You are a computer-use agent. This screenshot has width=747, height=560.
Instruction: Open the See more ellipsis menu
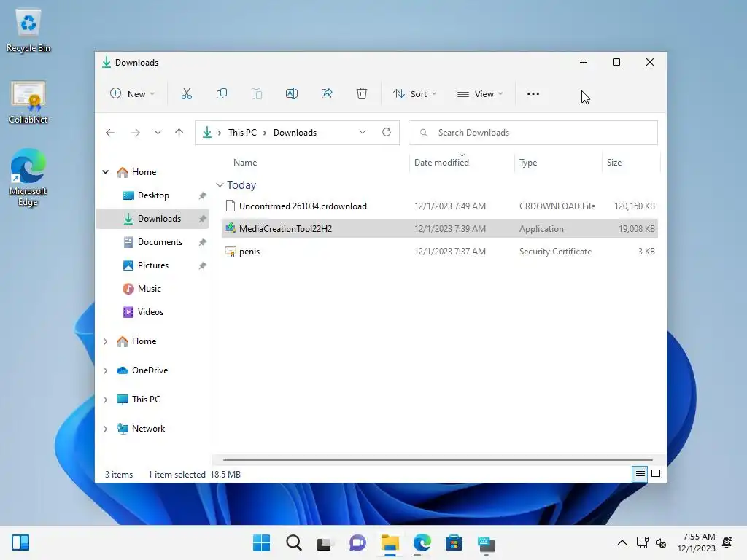533,94
